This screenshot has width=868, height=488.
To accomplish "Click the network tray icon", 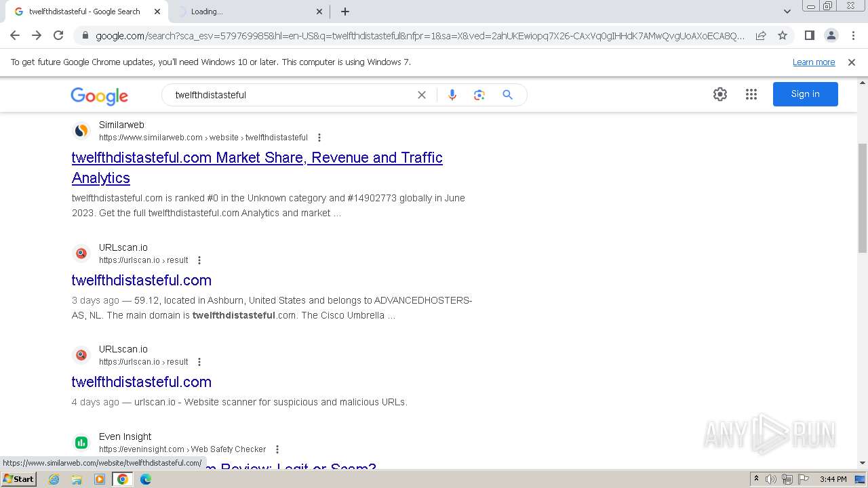I will coord(787,479).
